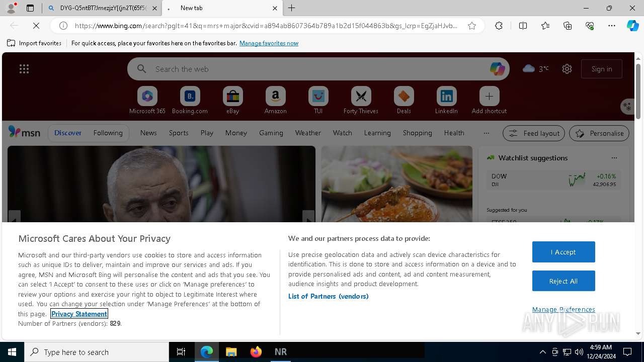Choose the Feed layout option

click(x=534, y=133)
